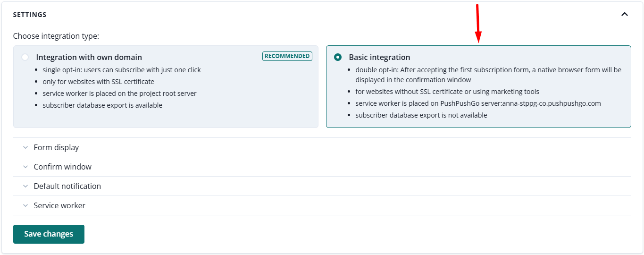
Task: Click the RECOMMENDED badge
Action: (x=287, y=56)
